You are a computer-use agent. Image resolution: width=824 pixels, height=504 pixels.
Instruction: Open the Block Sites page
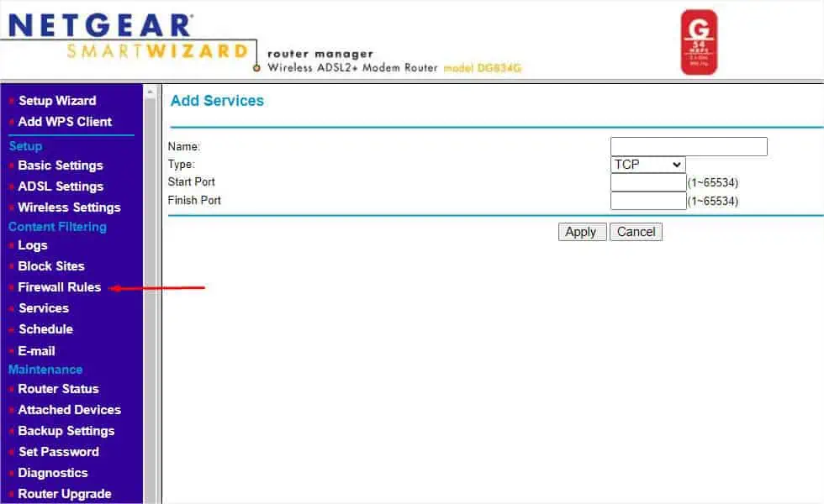[50, 266]
